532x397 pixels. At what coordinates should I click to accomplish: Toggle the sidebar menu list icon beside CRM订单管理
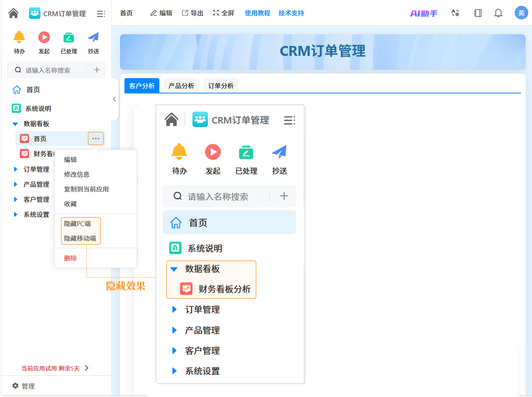tap(101, 14)
